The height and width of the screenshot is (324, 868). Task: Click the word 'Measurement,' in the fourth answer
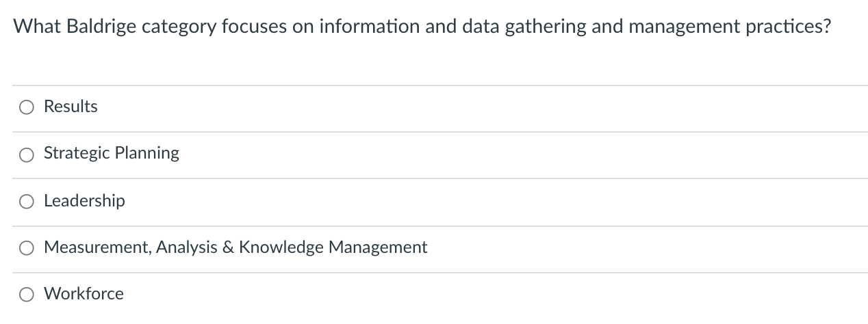coord(97,247)
